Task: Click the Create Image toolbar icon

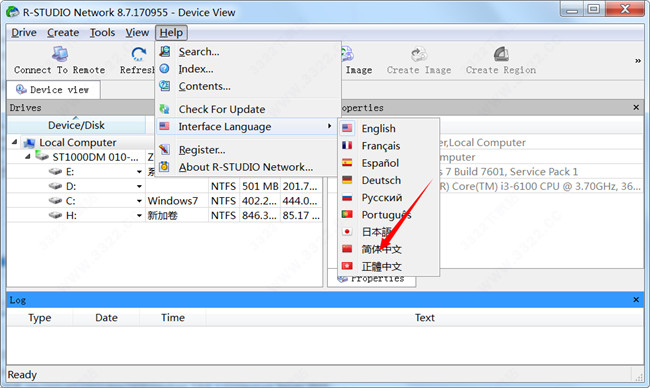Action: pos(419,54)
